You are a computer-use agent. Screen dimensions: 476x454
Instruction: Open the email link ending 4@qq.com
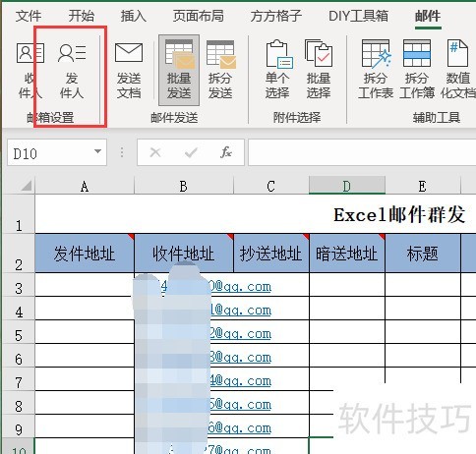(x=241, y=381)
